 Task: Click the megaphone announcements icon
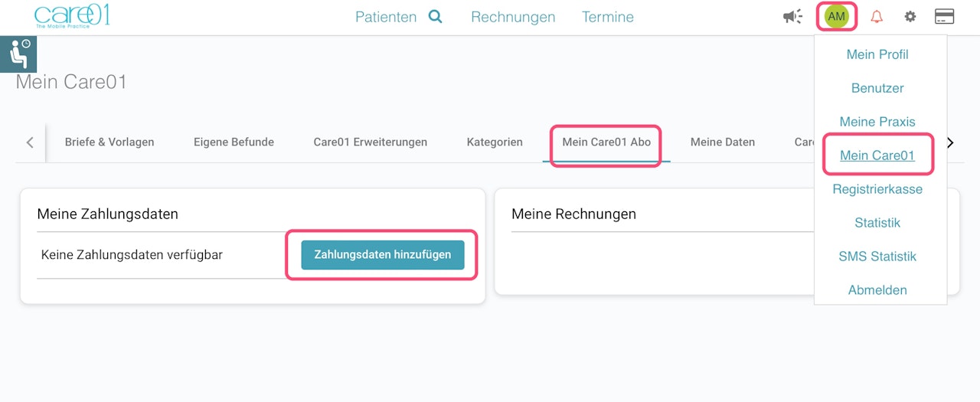pos(792,17)
